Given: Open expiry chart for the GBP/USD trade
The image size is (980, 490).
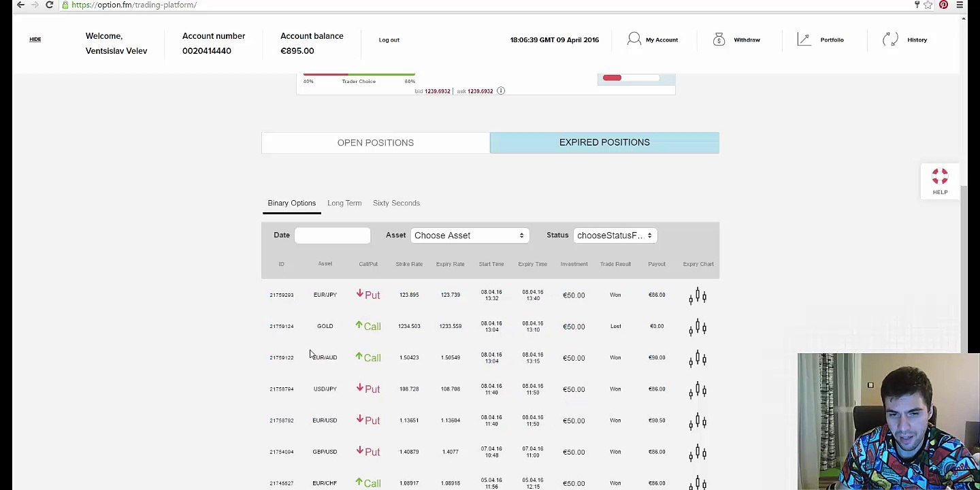Looking at the screenshot, I should (x=698, y=452).
